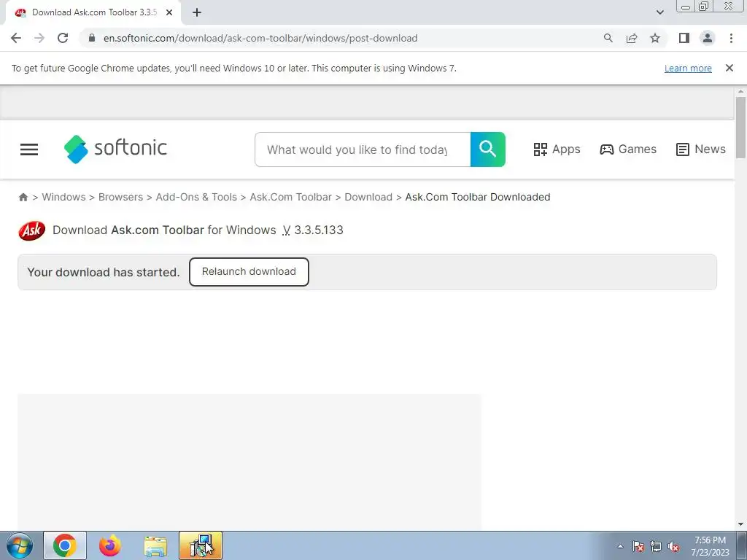Open the Games section

click(x=628, y=149)
